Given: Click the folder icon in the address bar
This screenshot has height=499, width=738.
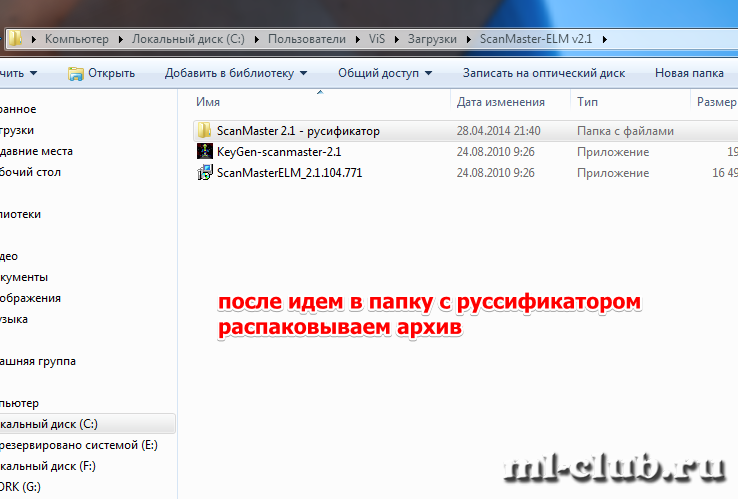Looking at the screenshot, I should 17,39.
